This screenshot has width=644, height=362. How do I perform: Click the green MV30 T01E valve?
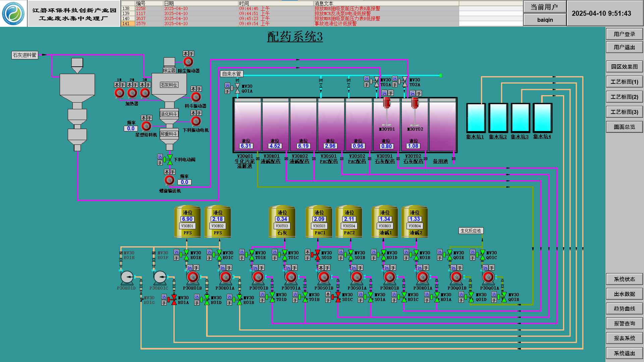click(x=251, y=255)
